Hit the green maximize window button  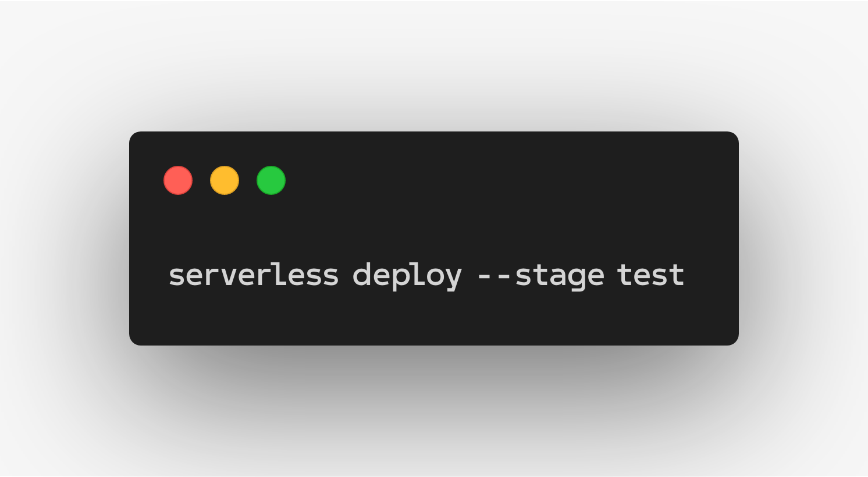[x=271, y=180]
